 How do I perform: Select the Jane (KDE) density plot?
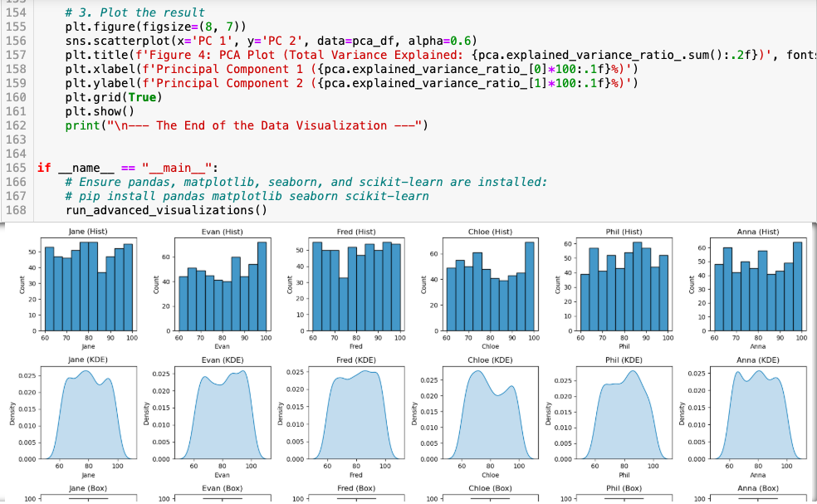tap(88, 411)
